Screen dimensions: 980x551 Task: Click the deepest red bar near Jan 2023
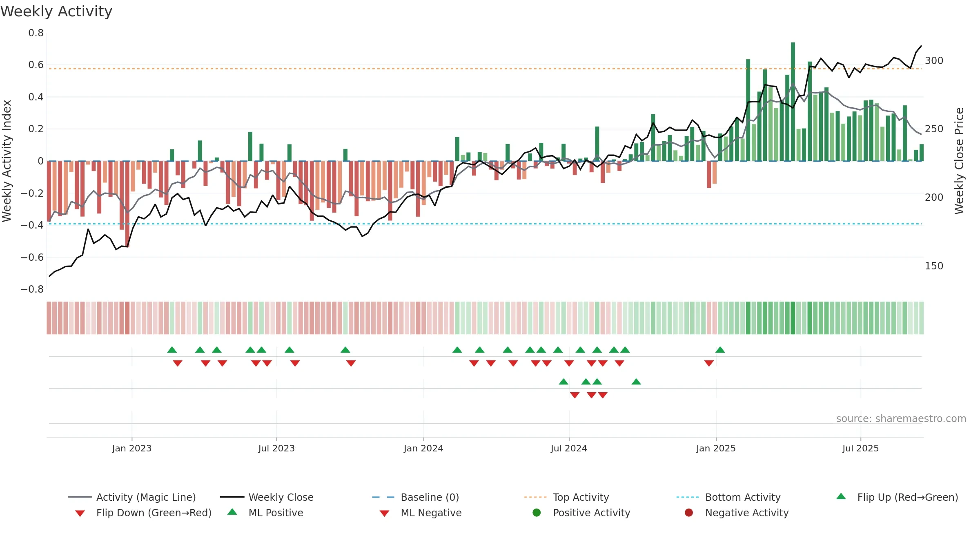pos(127,204)
